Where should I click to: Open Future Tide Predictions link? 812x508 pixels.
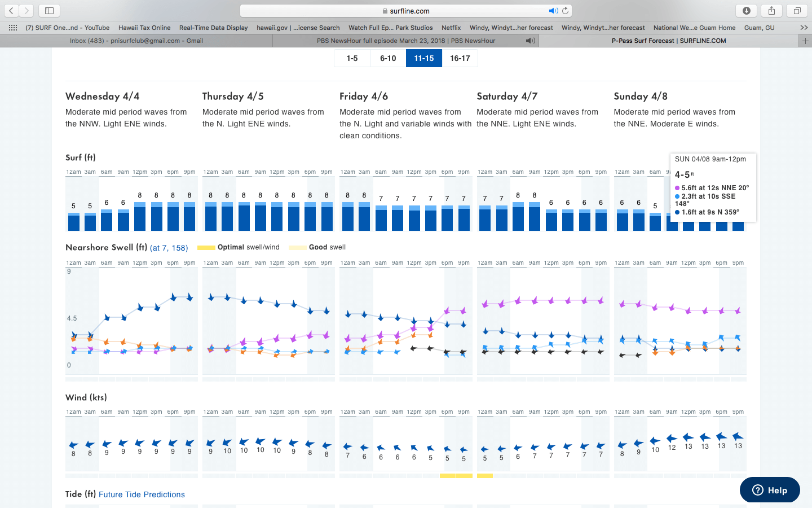[142, 494]
